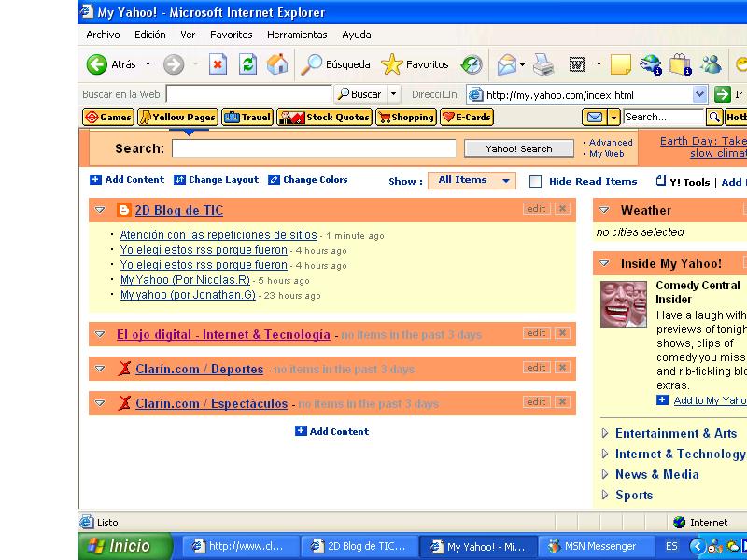Open Stock Quotes toolbar button

pos(324,118)
